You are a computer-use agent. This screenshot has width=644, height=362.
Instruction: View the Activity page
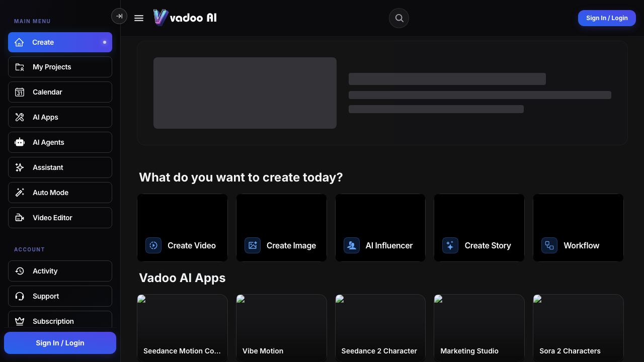tap(60, 271)
